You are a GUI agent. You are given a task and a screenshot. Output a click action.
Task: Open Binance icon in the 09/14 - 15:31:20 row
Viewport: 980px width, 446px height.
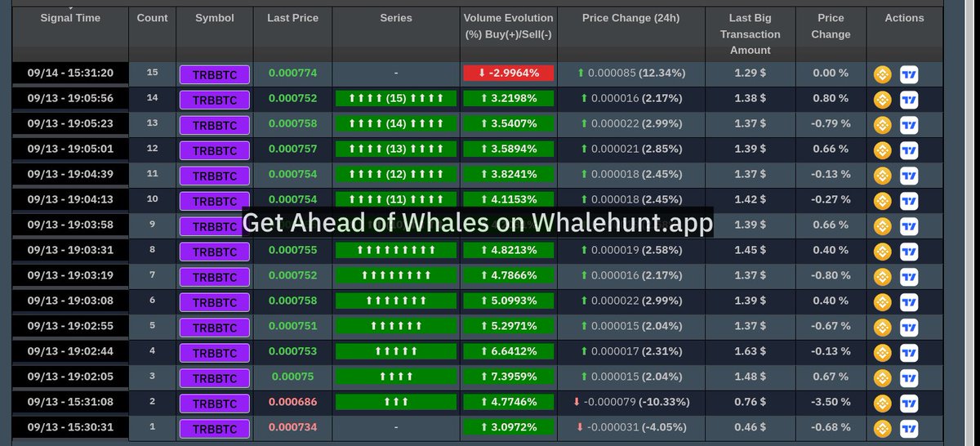point(882,74)
